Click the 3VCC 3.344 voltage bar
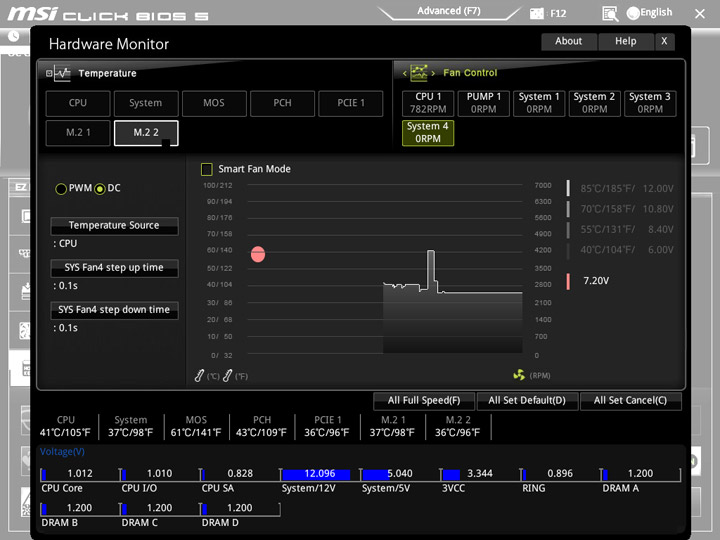This screenshot has width=720, height=540. [x=481, y=475]
